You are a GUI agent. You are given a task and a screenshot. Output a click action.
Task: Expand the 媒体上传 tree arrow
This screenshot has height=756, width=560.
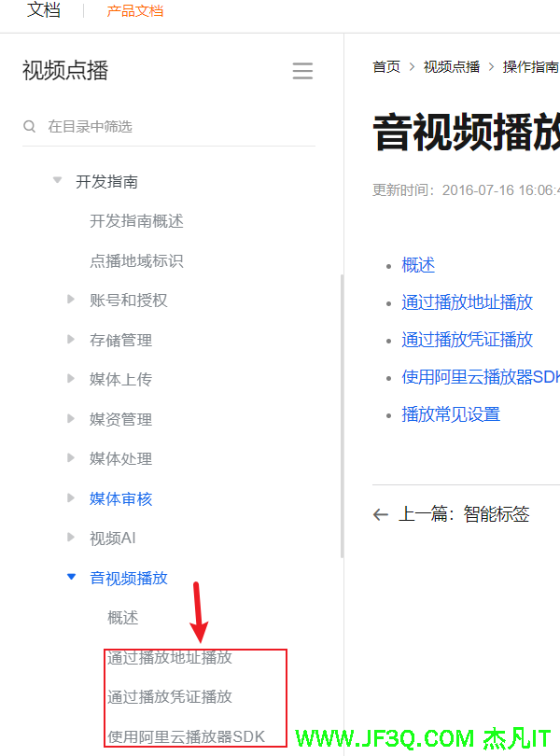[x=71, y=379]
